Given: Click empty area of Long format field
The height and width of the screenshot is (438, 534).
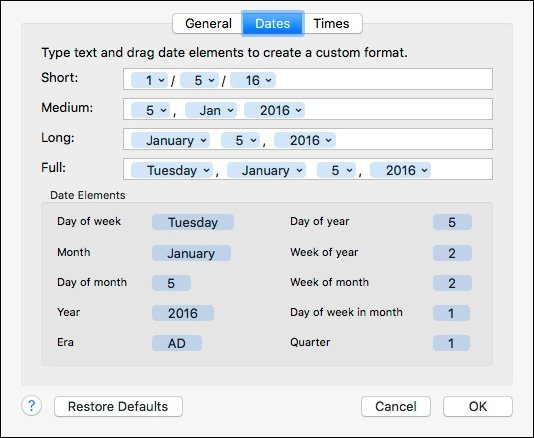Looking at the screenshot, I should pos(412,139).
